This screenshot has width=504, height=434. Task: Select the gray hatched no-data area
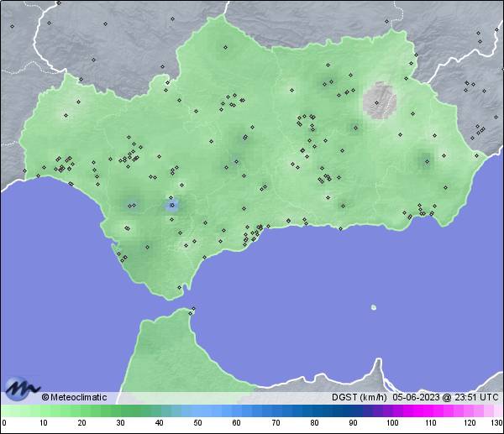(x=381, y=100)
